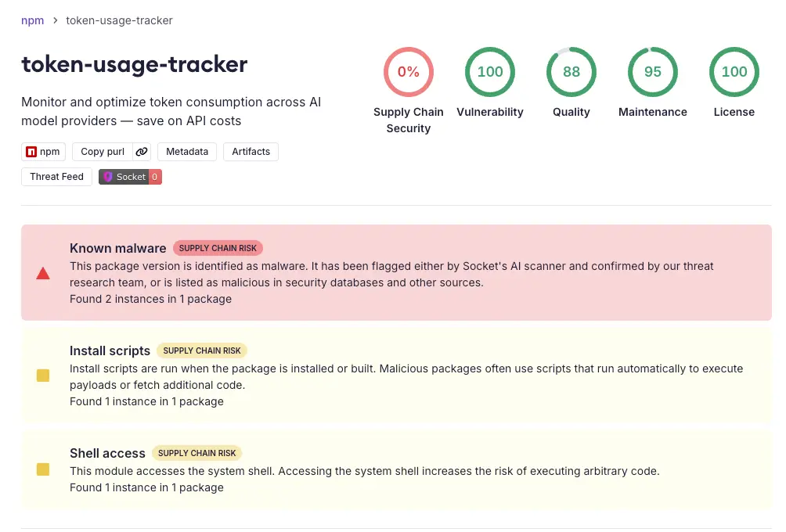Click the Shell access description sentence
The height and width of the screenshot is (532, 786).
pos(365,472)
